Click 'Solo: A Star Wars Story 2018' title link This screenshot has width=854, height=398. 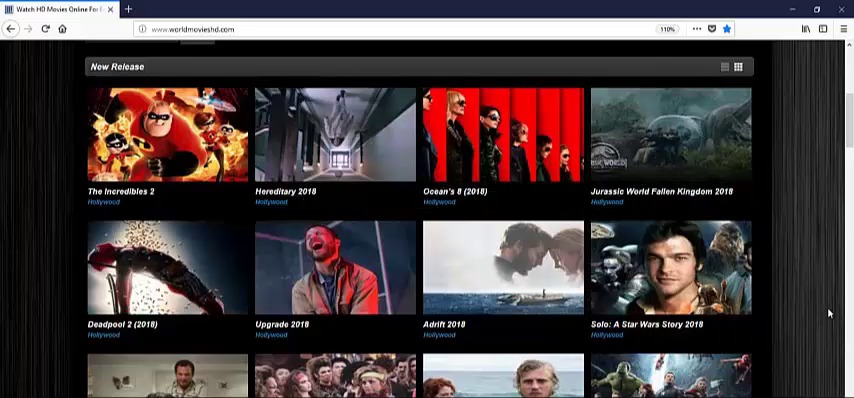(647, 324)
